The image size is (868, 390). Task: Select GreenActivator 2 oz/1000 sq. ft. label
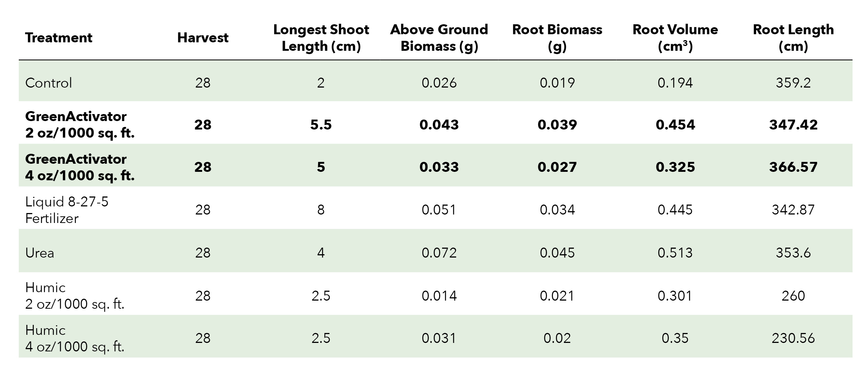[80, 124]
